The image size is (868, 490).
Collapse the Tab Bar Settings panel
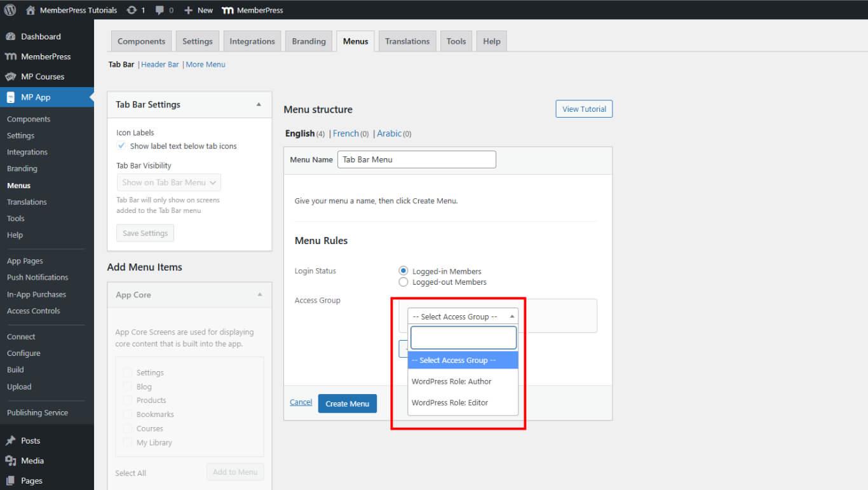[259, 104]
